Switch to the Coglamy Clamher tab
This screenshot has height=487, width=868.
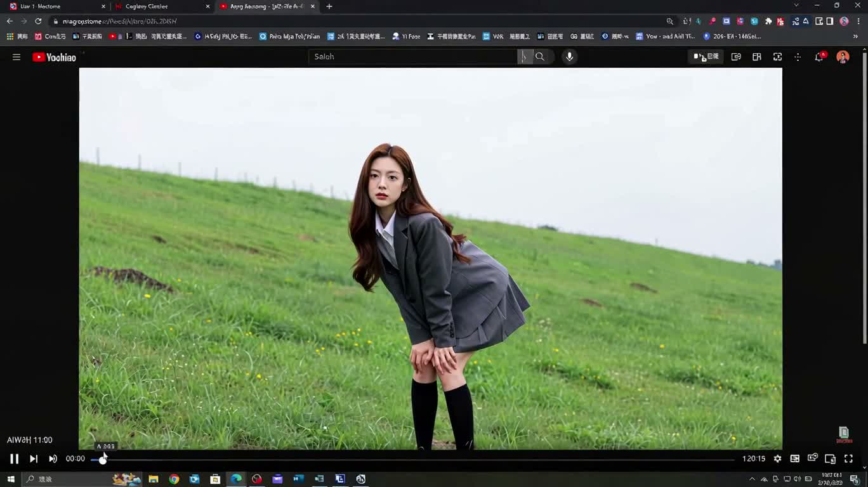[162, 6]
